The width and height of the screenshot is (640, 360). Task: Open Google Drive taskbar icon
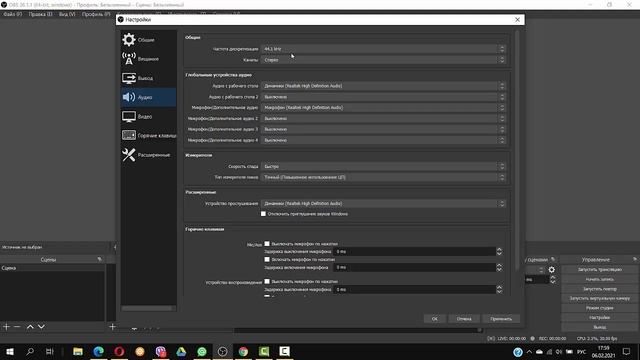(x=181, y=351)
